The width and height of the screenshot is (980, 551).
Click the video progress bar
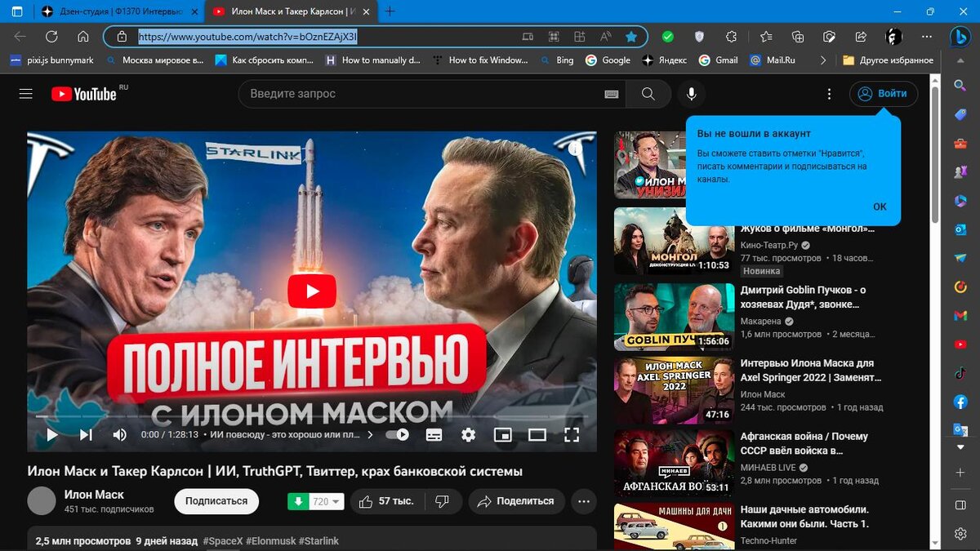312,416
